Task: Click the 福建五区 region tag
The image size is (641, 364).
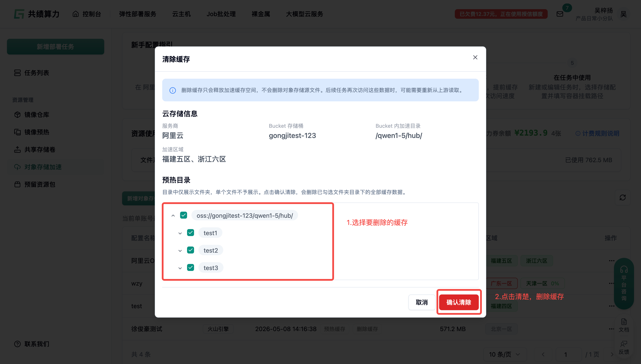Action: click(x=501, y=261)
